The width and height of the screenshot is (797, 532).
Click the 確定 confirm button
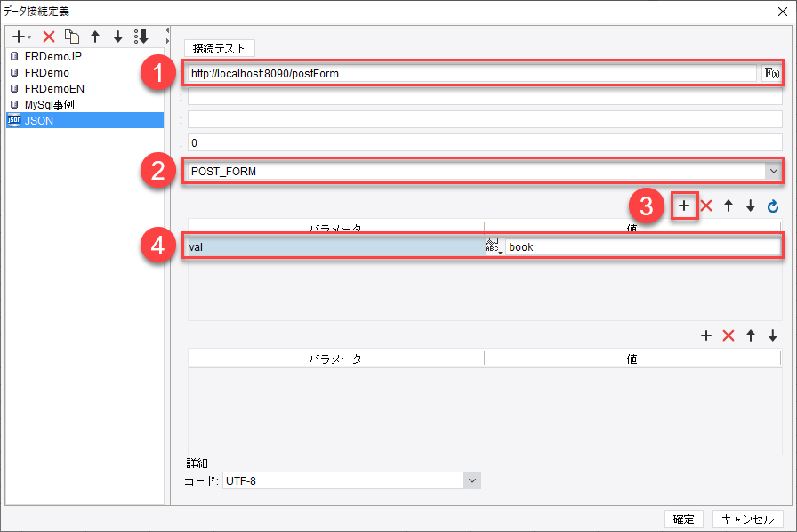[684, 520]
